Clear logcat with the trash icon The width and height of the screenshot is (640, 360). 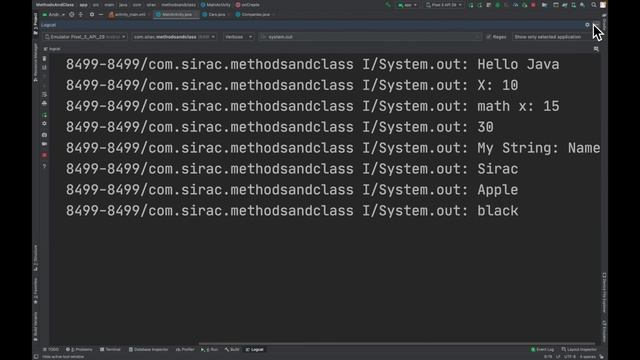point(44,59)
